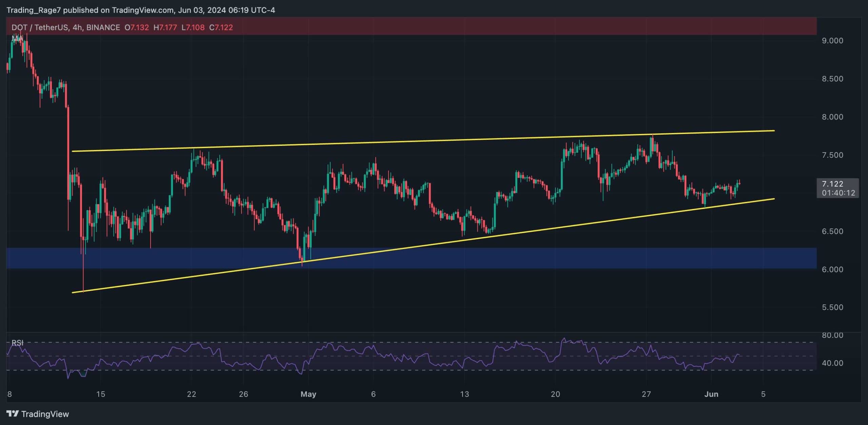Viewport: 868px width, 425px height.
Task: Click the RSI 40.00 scale label
Action: [832, 363]
